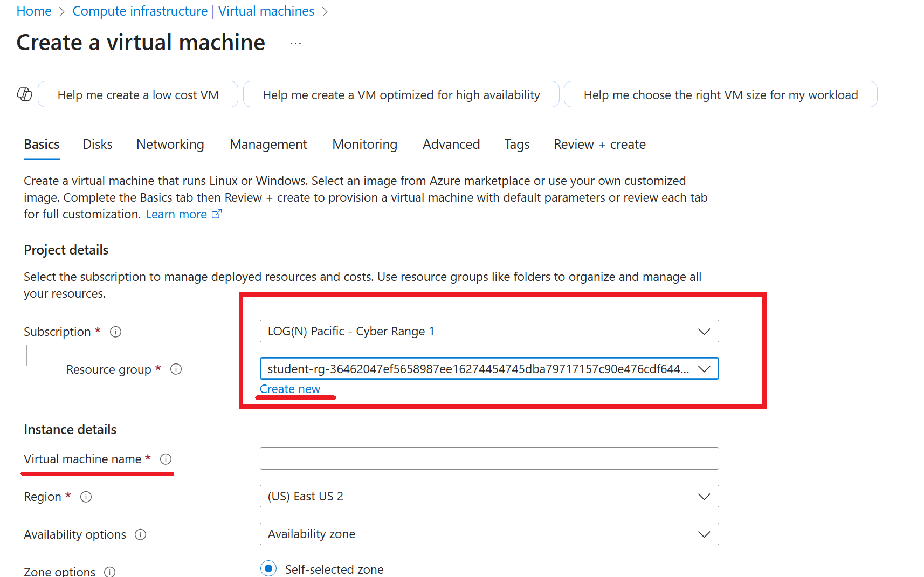
Task: Go to the Monitoring tab
Action: 365,145
